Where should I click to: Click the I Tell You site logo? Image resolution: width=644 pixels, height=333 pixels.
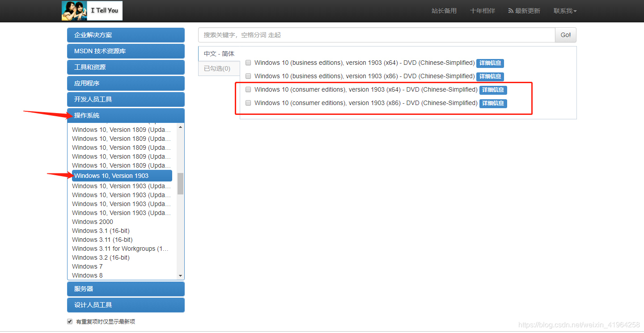(92, 11)
